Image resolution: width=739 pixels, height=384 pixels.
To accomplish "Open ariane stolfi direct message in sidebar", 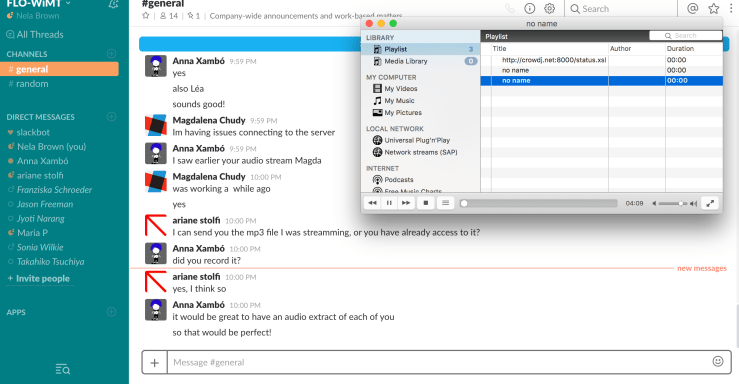I will (36, 175).
